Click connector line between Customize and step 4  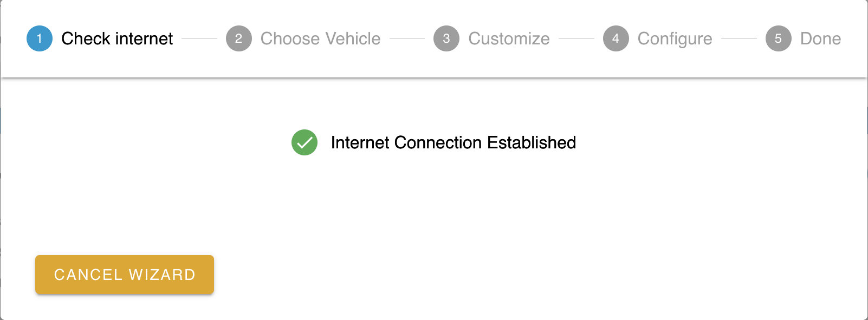click(x=576, y=38)
